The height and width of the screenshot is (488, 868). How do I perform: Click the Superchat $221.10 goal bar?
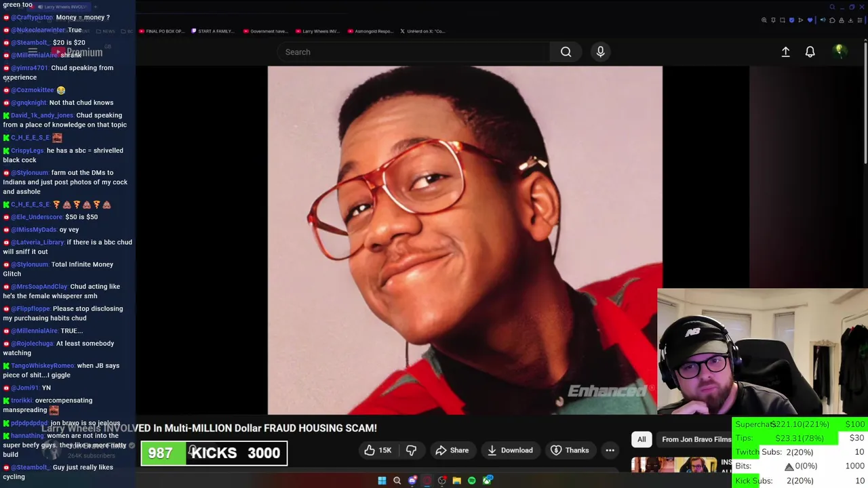click(x=800, y=424)
